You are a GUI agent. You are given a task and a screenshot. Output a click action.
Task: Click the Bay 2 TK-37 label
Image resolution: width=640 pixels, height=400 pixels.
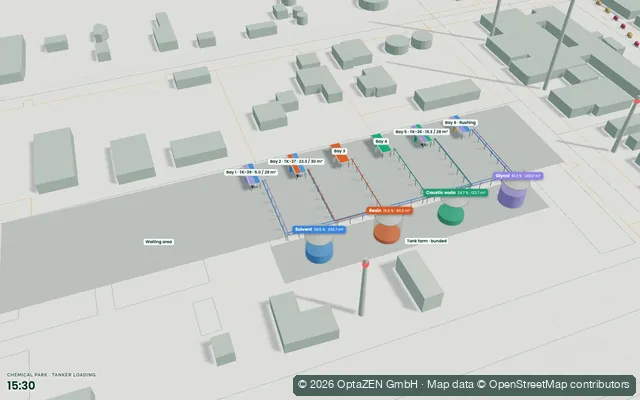pyautogui.click(x=296, y=161)
